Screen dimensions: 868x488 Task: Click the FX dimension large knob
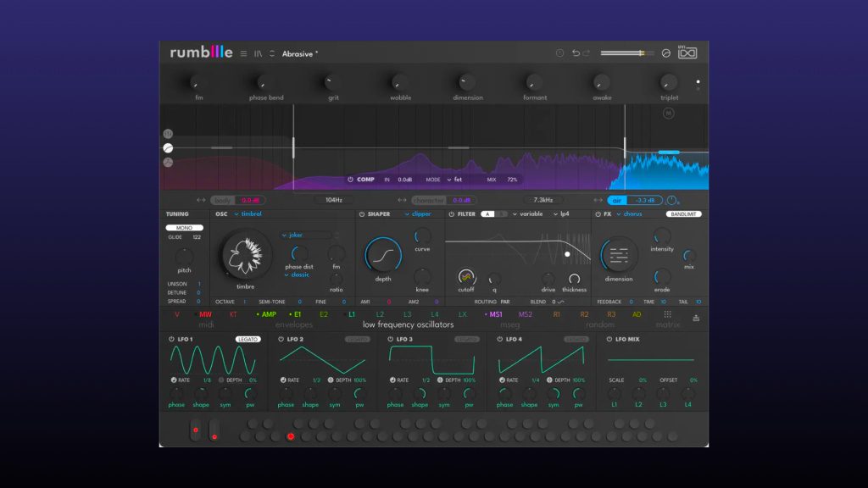tap(618, 255)
